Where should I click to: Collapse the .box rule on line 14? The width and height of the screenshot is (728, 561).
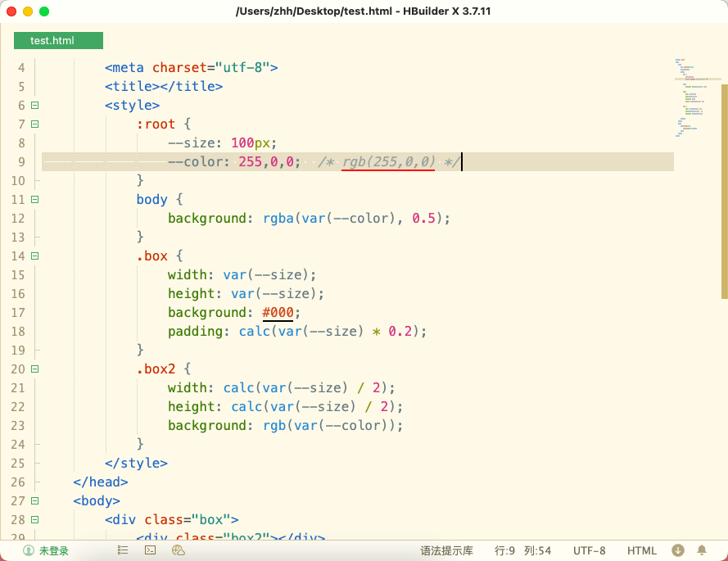pos(34,256)
